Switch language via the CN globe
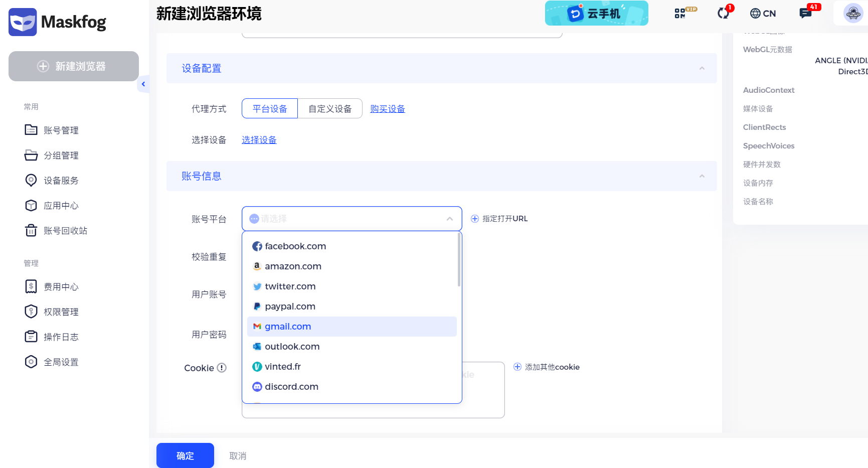This screenshot has height=468, width=868. click(x=763, y=14)
